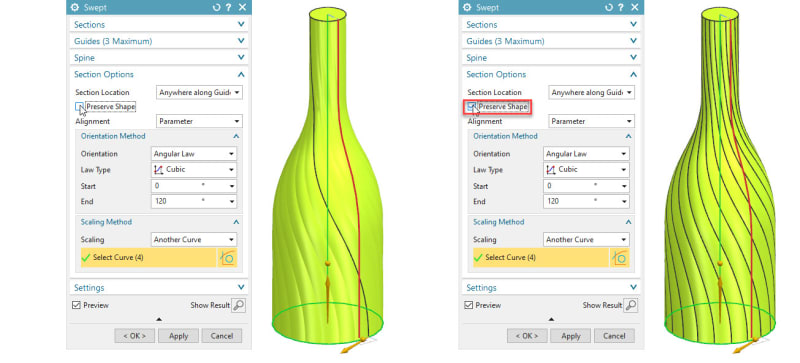
Task: Click Apply in right Swept dialog
Action: 571,336
